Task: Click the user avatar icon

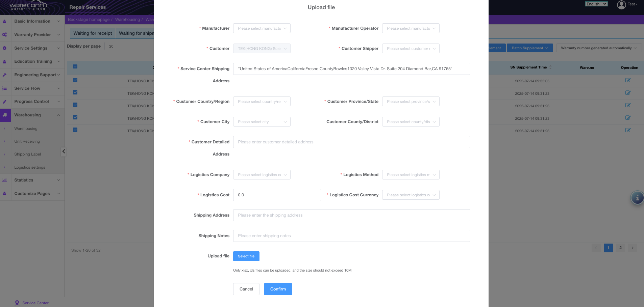Action: pos(621,5)
